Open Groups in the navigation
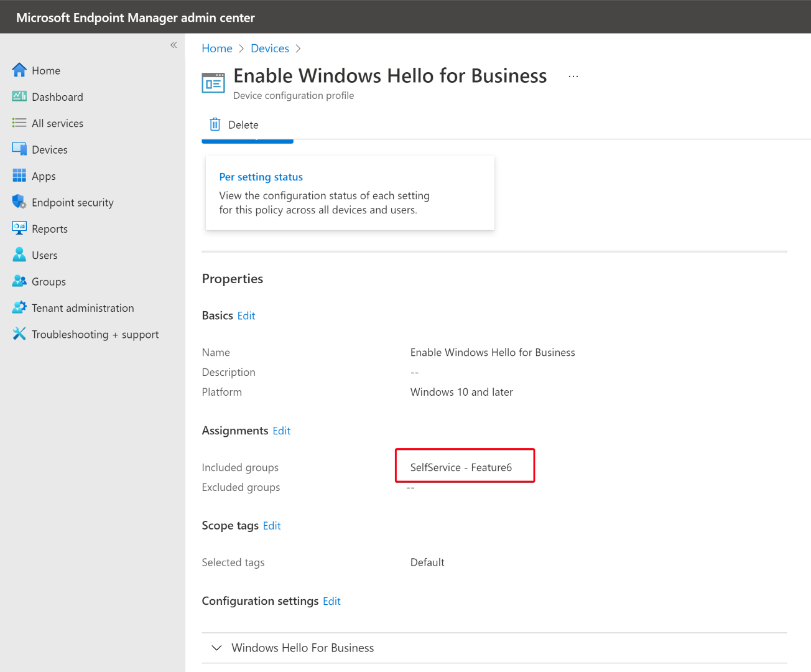 click(49, 282)
